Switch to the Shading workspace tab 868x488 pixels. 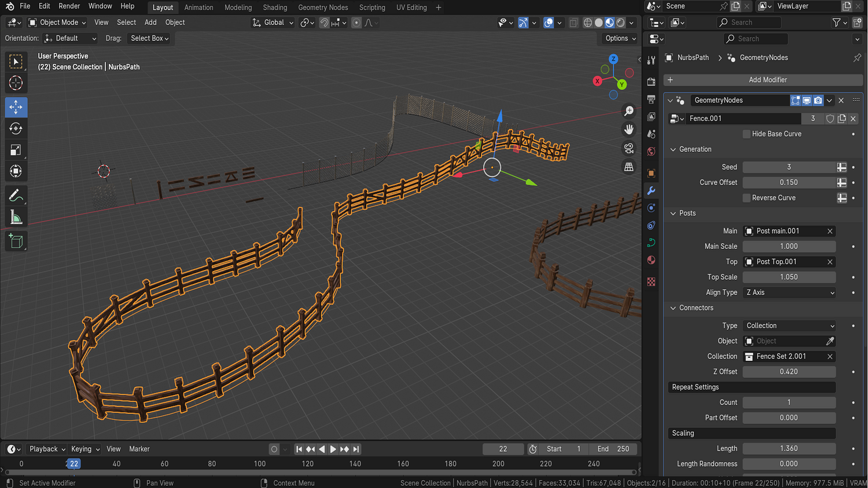coord(275,8)
